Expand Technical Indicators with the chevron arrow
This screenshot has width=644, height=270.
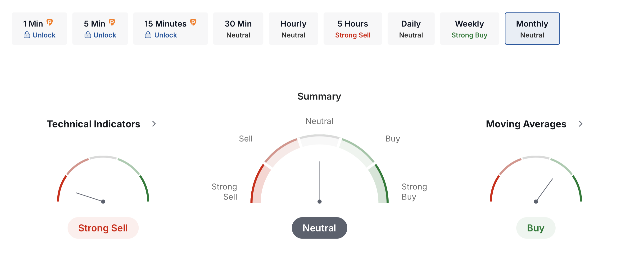click(154, 124)
